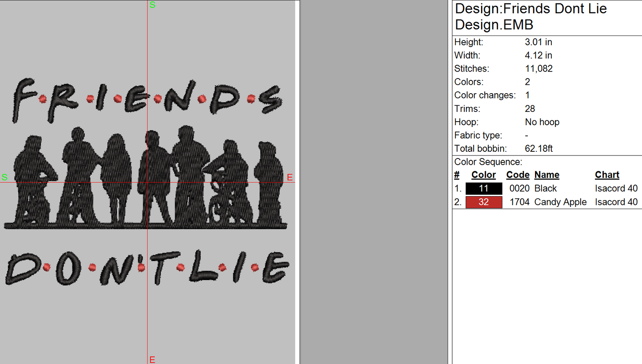This screenshot has width=642, height=364.
Task: Click the Width value 4.12 in
Action: (x=538, y=55)
